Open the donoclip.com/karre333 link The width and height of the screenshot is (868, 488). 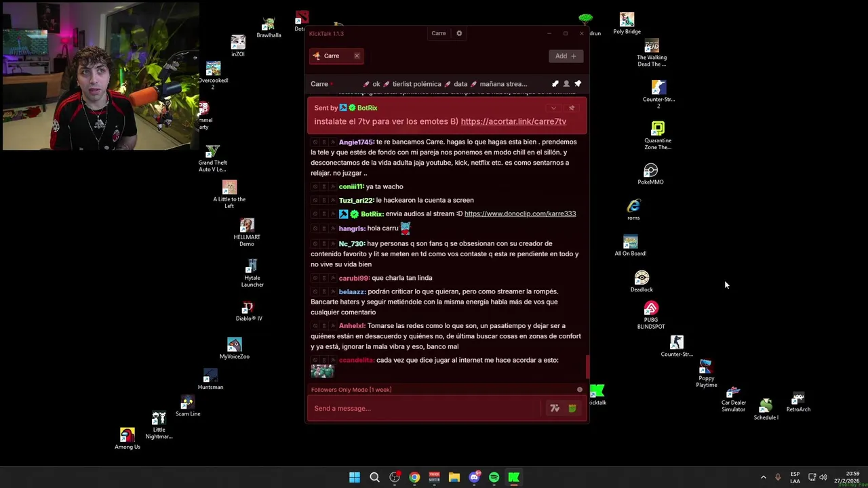[x=520, y=213]
